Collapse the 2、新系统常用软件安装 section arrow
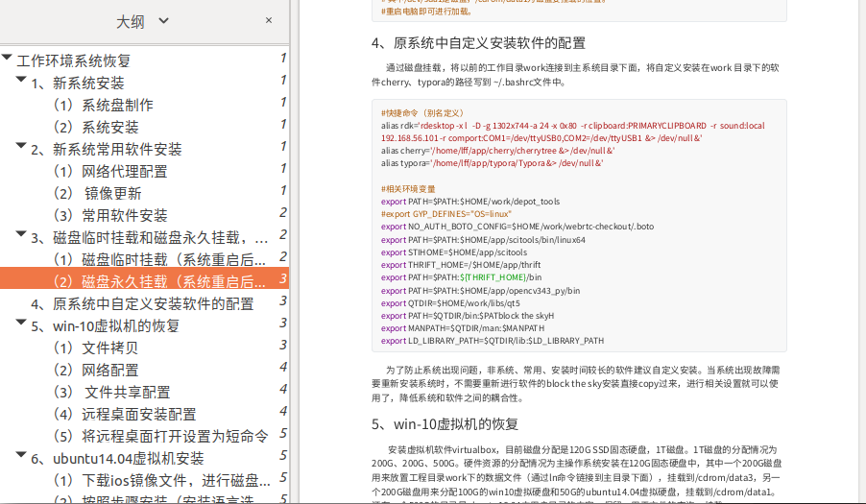 tap(21, 146)
